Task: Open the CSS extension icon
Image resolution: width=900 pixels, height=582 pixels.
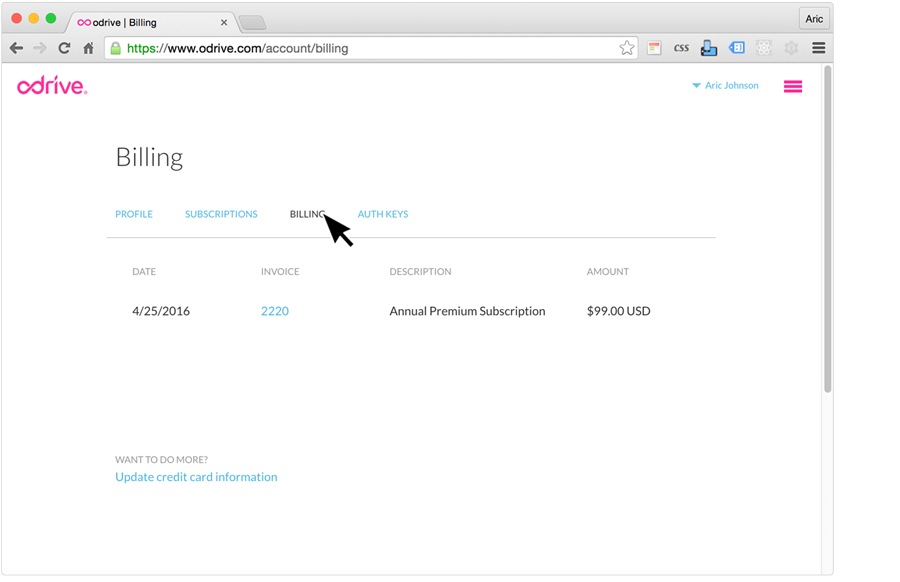Action: (681, 48)
